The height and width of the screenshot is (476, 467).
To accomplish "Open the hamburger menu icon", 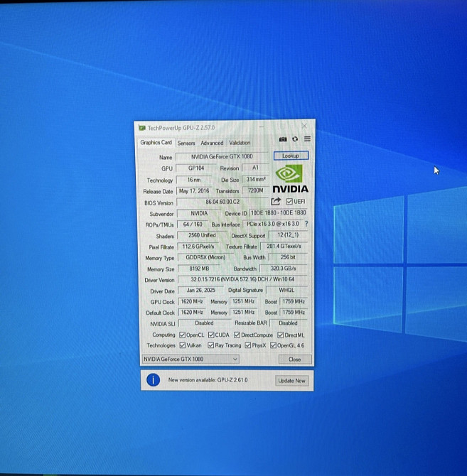I will (306, 139).
